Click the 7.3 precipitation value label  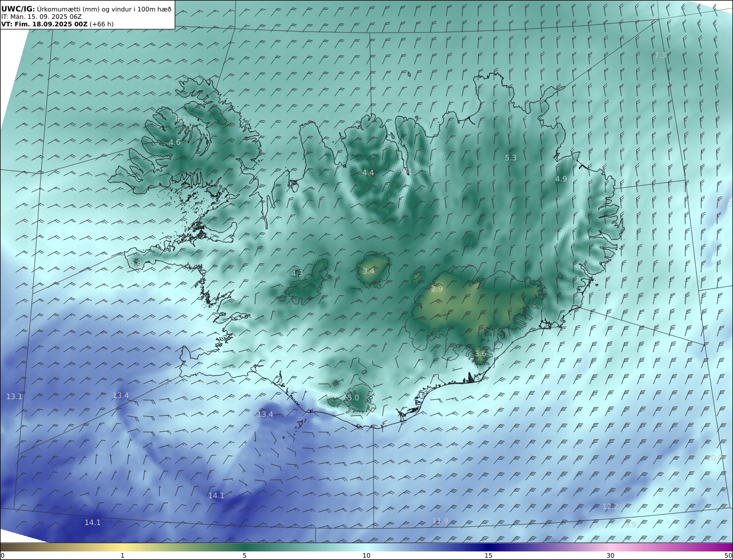tap(660, 56)
